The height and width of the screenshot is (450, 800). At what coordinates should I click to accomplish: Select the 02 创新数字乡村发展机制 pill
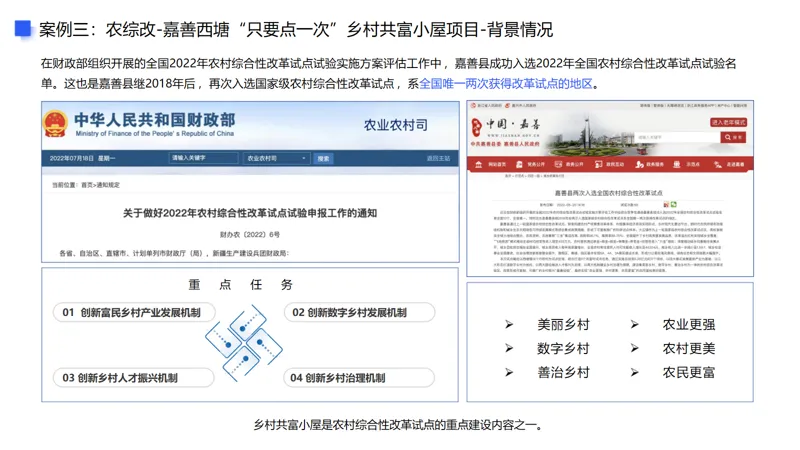[359, 312]
